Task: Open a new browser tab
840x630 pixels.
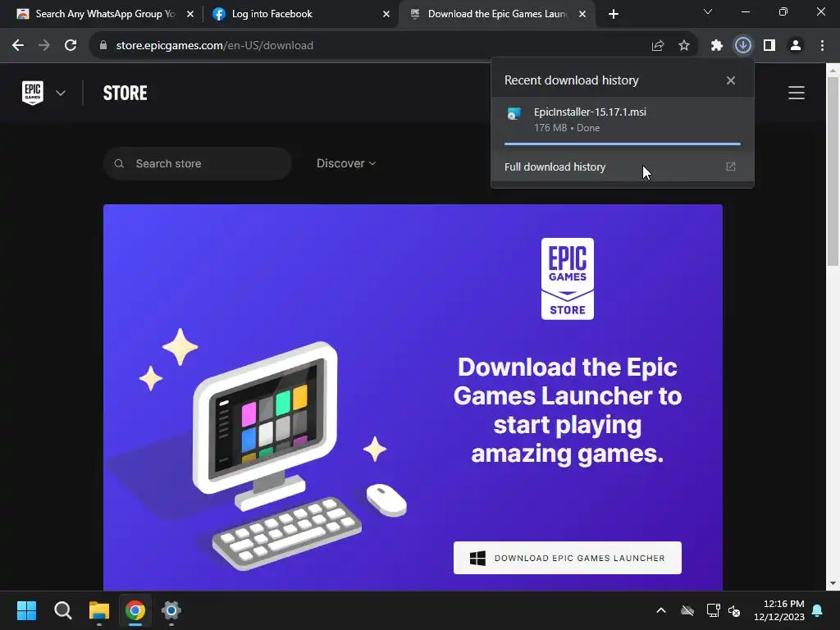Action: tap(614, 14)
